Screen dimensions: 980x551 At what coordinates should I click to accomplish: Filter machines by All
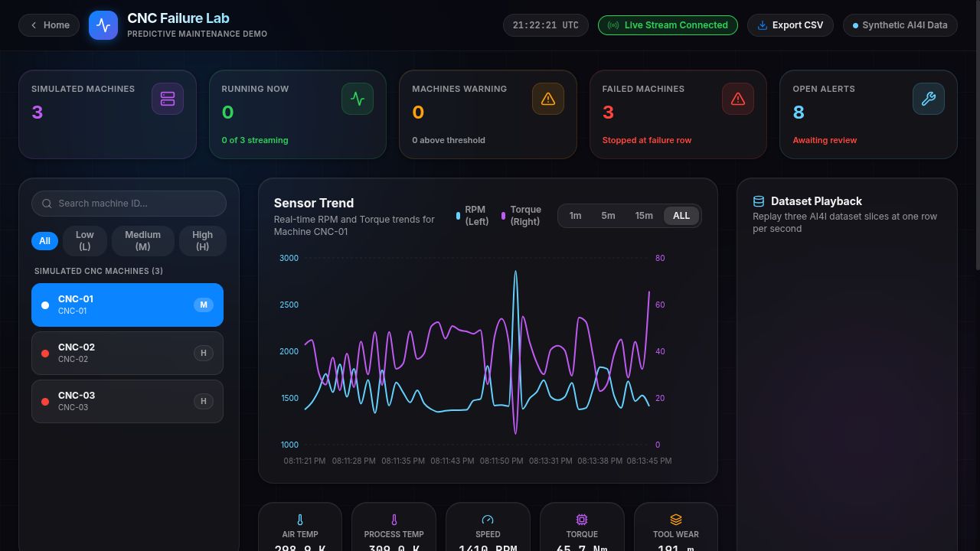(x=44, y=241)
